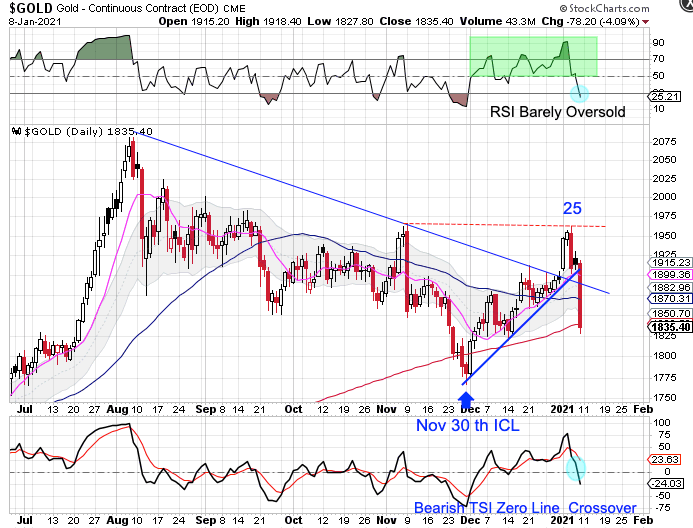Click the cyan ellipse on TSI crossover
Image resolution: width=693 pixels, height=528 pixels.
(x=577, y=468)
